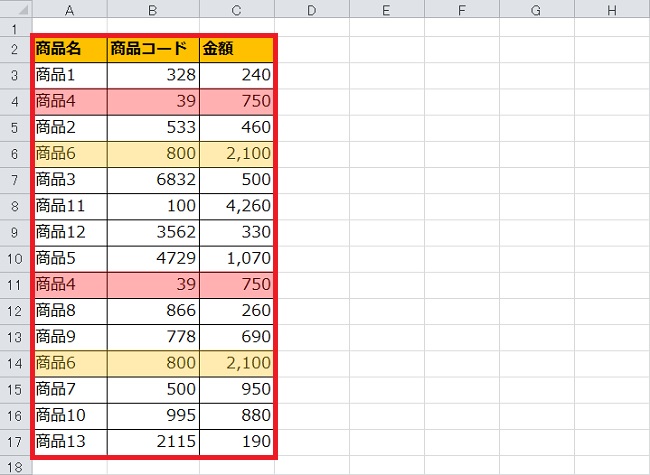Select cell with amount 4,260

pyautogui.click(x=236, y=205)
